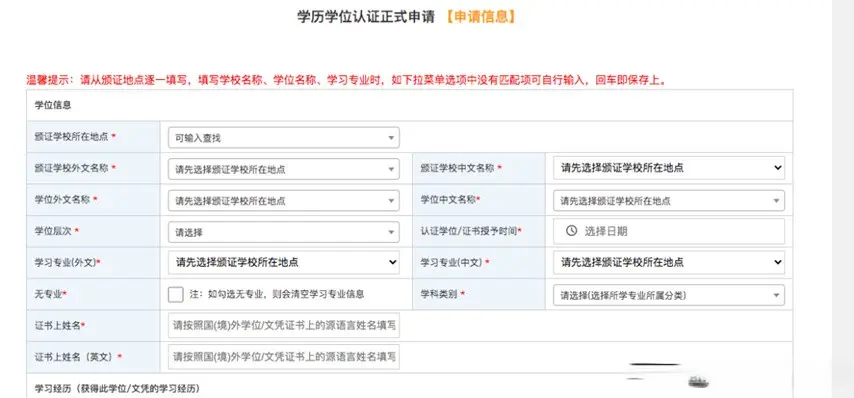The width and height of the screenshot is (854, 398).
Task: Click the 【申请信息】 title text
Action: (x=480, y=17)
